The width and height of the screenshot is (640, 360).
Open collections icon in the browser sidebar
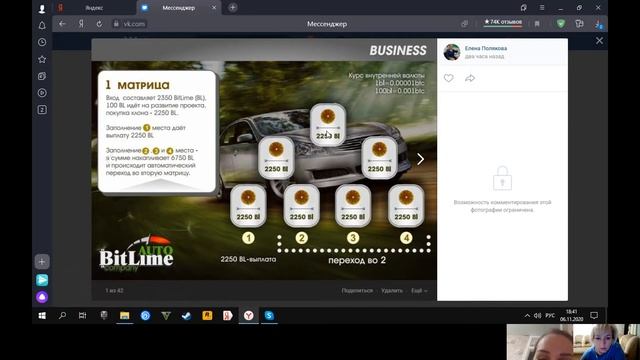pos(42,76)
